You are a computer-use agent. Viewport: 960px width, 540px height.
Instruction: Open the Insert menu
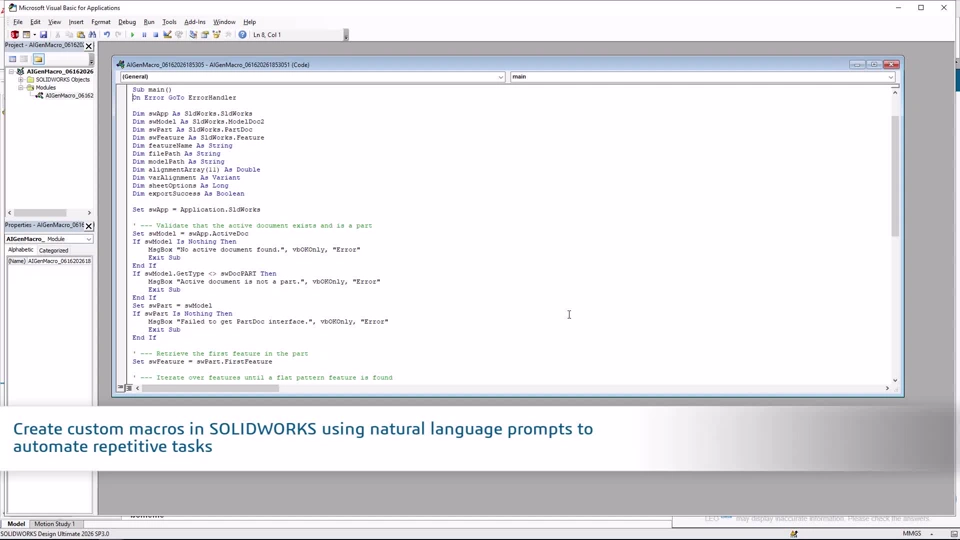point(76,22)
